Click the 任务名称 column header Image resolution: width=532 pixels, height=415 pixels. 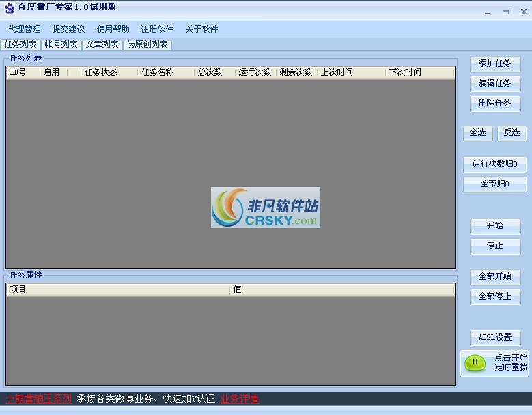tap(165, 72)
